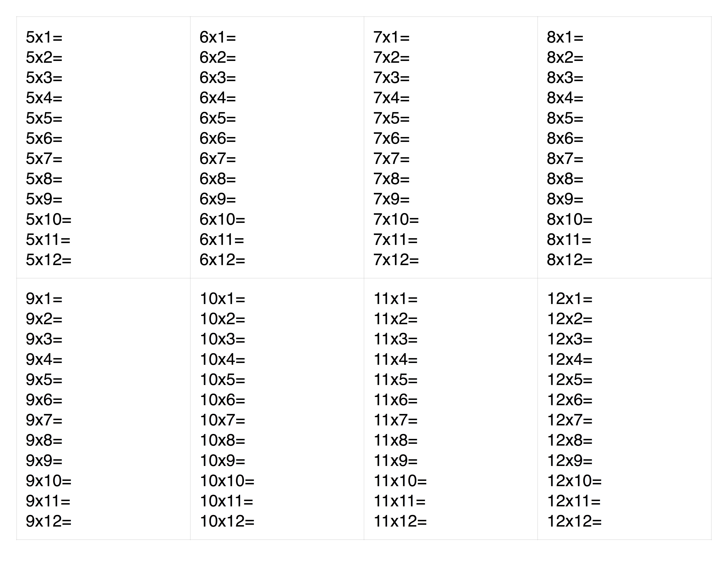
Task: Click on the 8x12= problem
Action: 570,260
